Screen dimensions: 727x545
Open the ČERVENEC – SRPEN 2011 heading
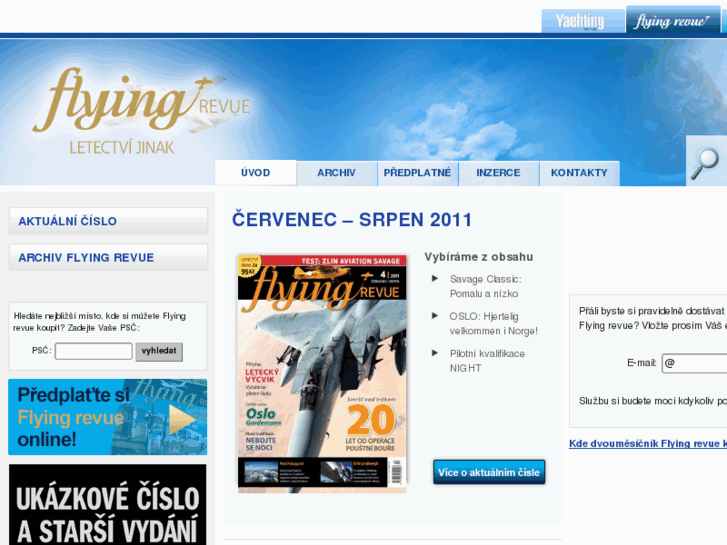click(352, 219)
